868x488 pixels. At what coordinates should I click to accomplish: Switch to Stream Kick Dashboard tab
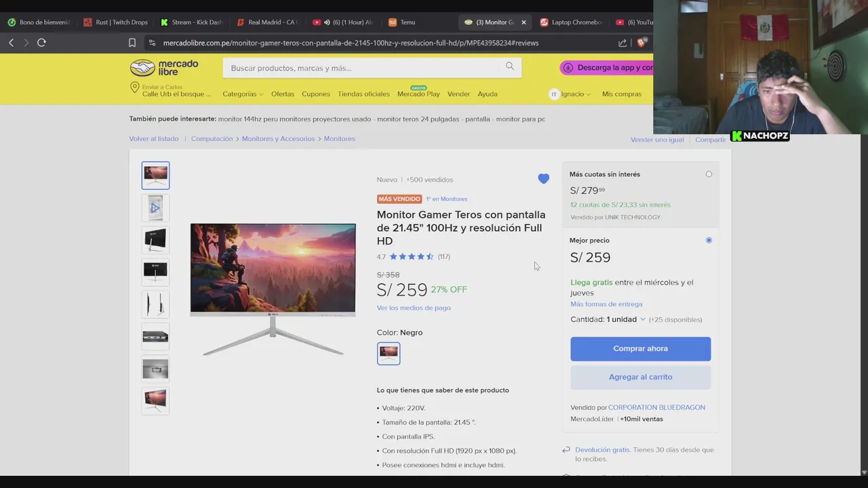[191, 22]
